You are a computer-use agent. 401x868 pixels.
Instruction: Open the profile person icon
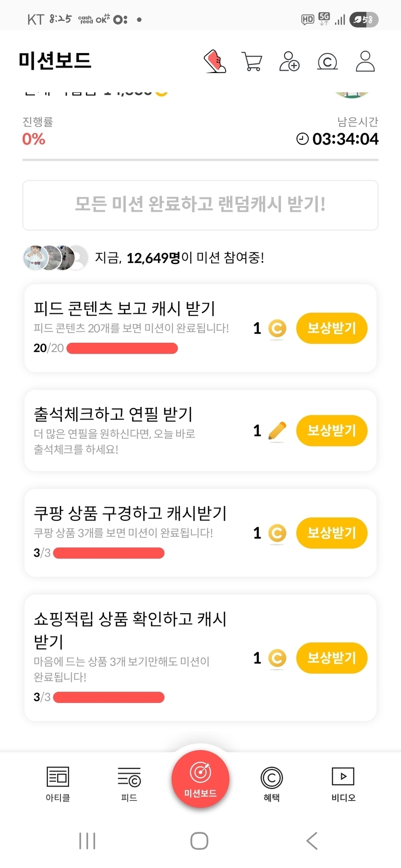pos(365,61)
